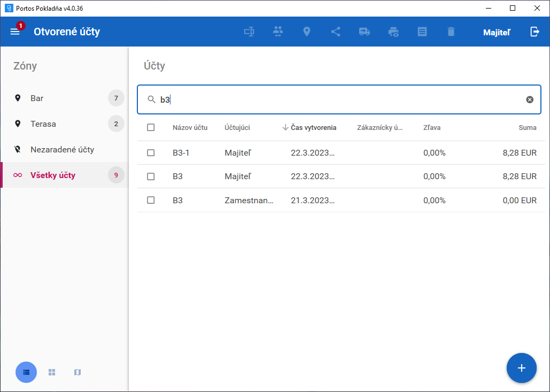The height and width of the screenshot is (392, 550).
Task: Switch to map view icon
Action: coord(78,372)
